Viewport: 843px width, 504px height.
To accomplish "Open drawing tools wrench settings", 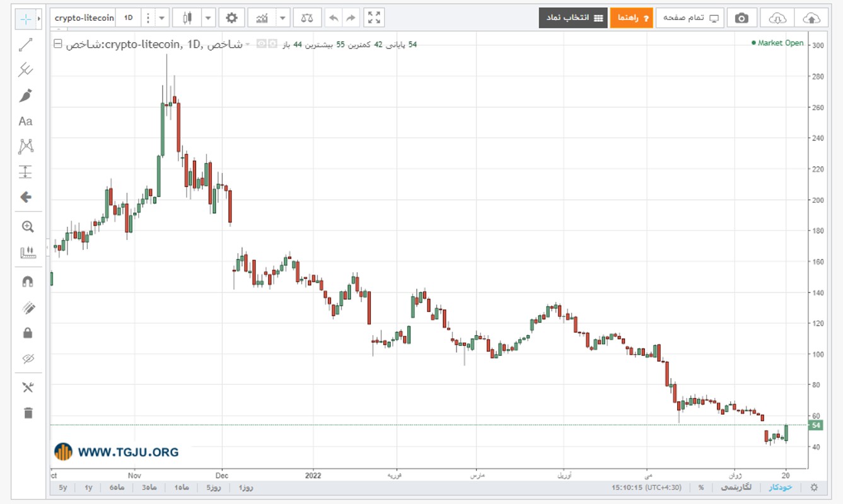I will 27,387.
